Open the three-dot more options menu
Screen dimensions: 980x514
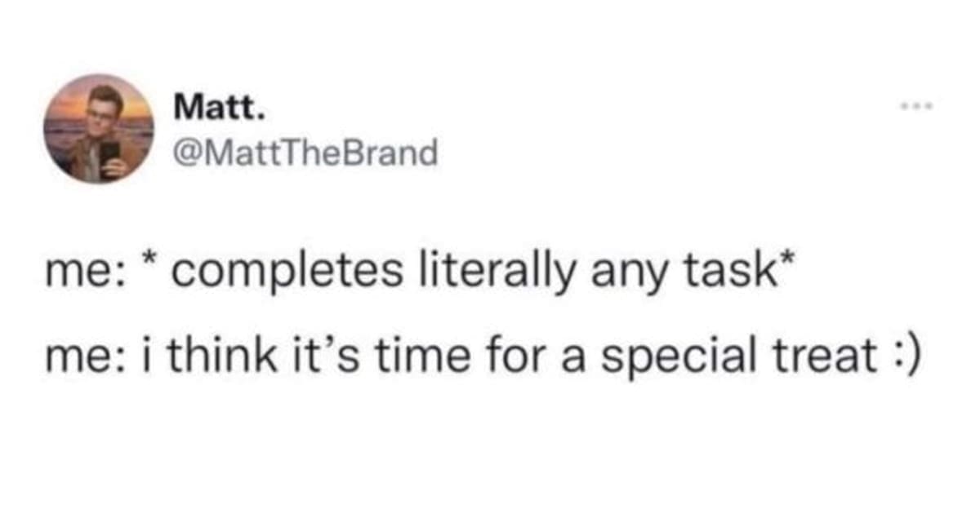tap(920, 107)
